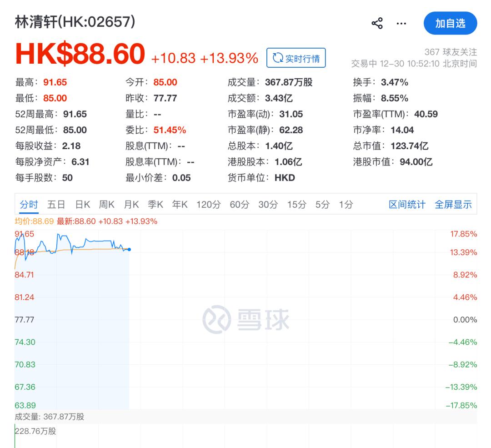Show the 120分 chart

pos(209,204)
